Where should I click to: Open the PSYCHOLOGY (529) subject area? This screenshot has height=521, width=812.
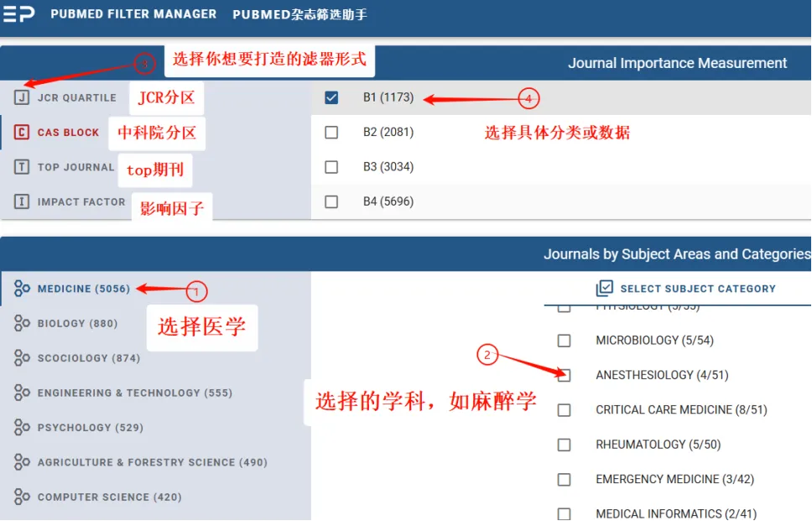(90, 427)
